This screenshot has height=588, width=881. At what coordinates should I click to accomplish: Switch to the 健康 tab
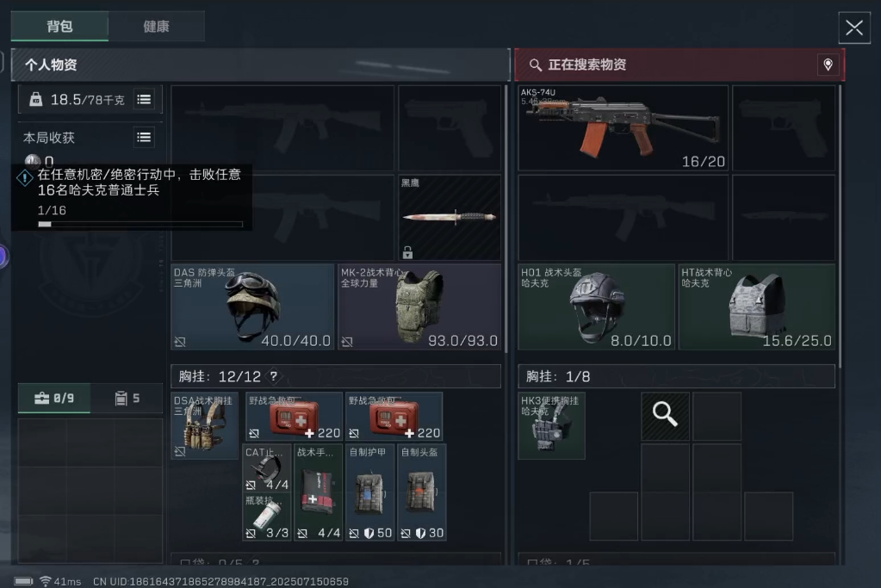[156, 27]
